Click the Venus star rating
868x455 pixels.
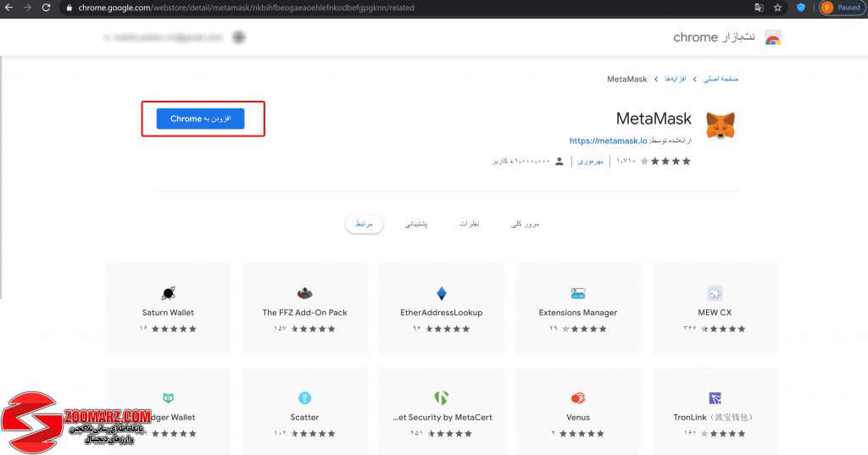click(581, 433)
